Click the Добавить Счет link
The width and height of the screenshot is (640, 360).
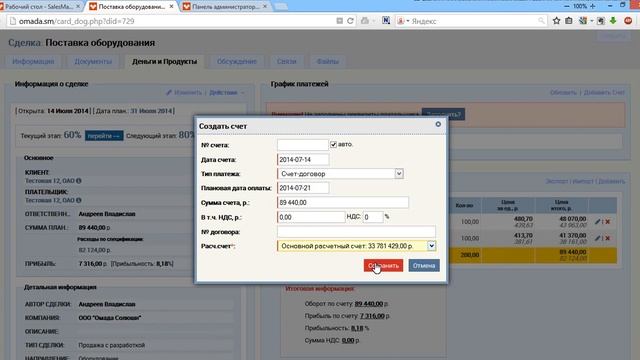[x=604, y=93]
